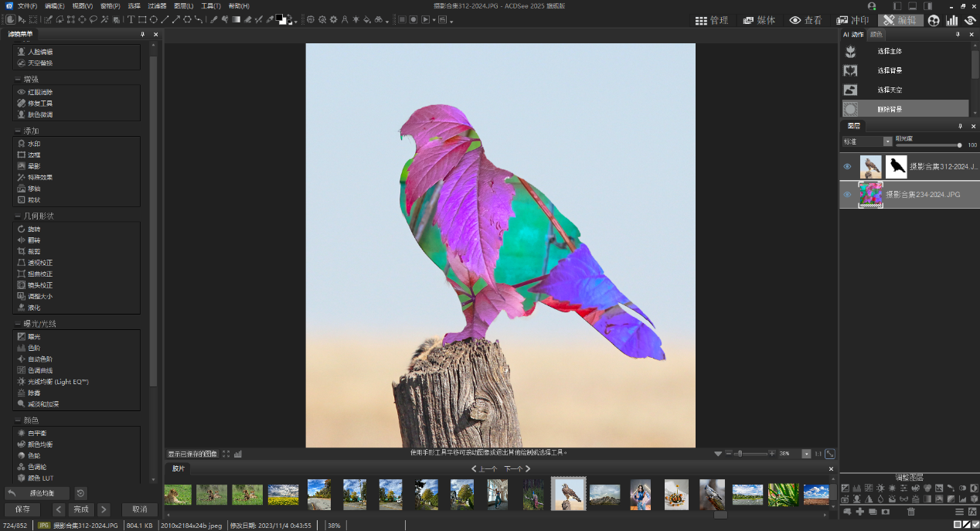The height and width of the screenshot is (531, 980).
Task: Collapse the 曝光/光线 section
Action: (x=17, y=324)
